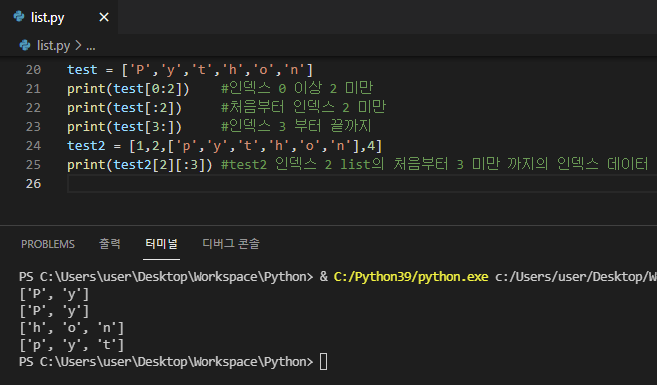Click the ['h', 'o', 'n'] terminal output
The image size is (657, 385).
72,328
